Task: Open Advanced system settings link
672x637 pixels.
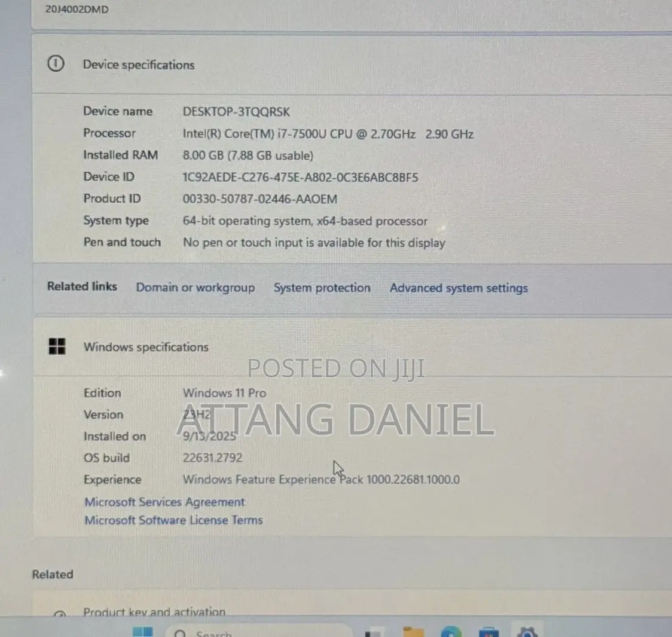Action: point(459,288)
